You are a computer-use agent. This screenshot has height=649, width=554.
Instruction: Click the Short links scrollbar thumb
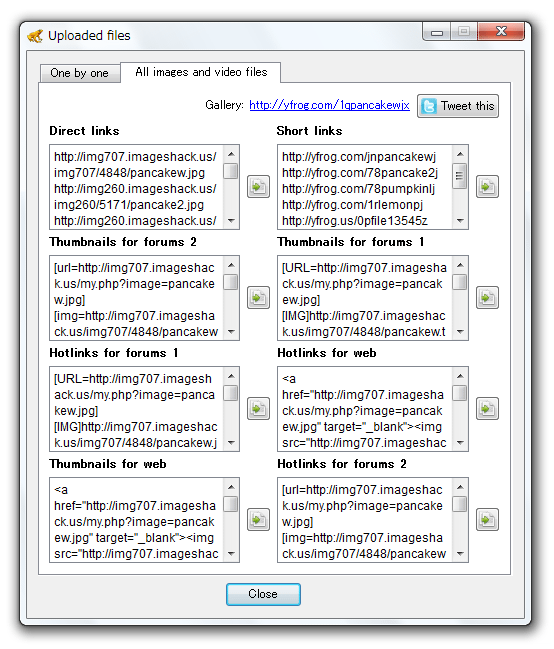click(460, 175)
